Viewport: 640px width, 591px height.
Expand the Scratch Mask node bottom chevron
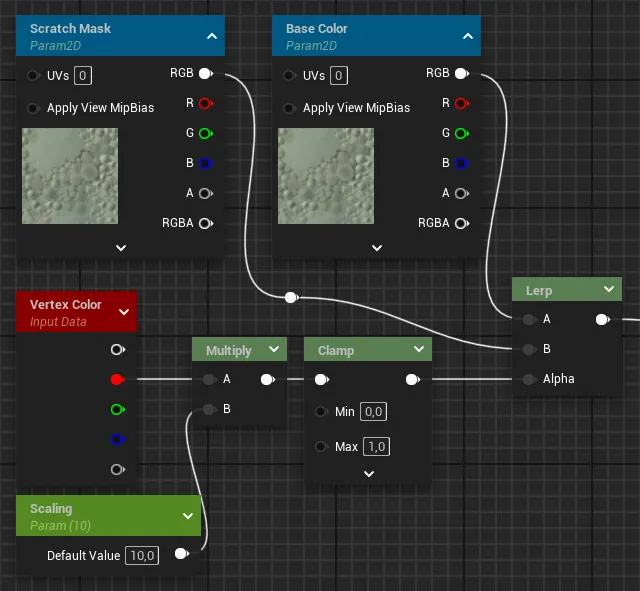[121, 248]
